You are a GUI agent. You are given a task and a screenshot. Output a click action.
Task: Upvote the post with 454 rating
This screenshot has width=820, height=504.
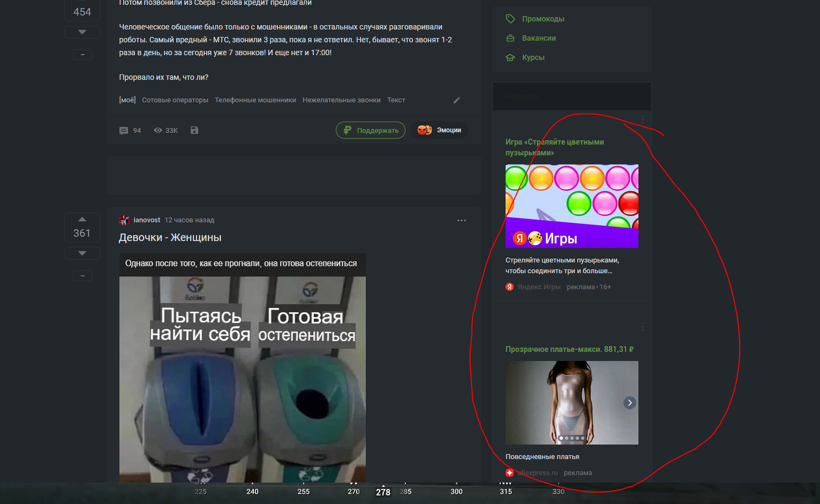click(x=82, y=0)
